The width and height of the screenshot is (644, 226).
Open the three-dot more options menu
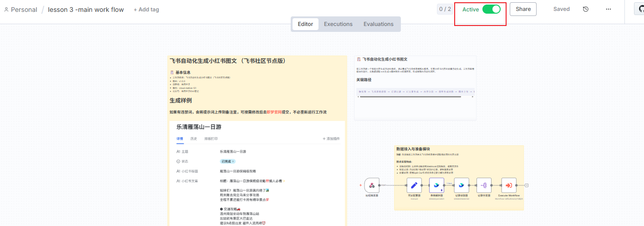coord(609,9)
